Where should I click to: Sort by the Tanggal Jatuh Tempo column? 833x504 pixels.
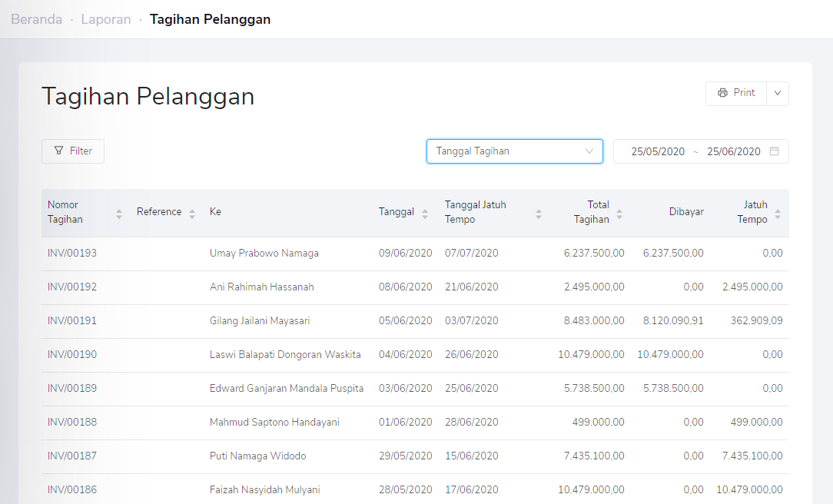tap(539, 211)
